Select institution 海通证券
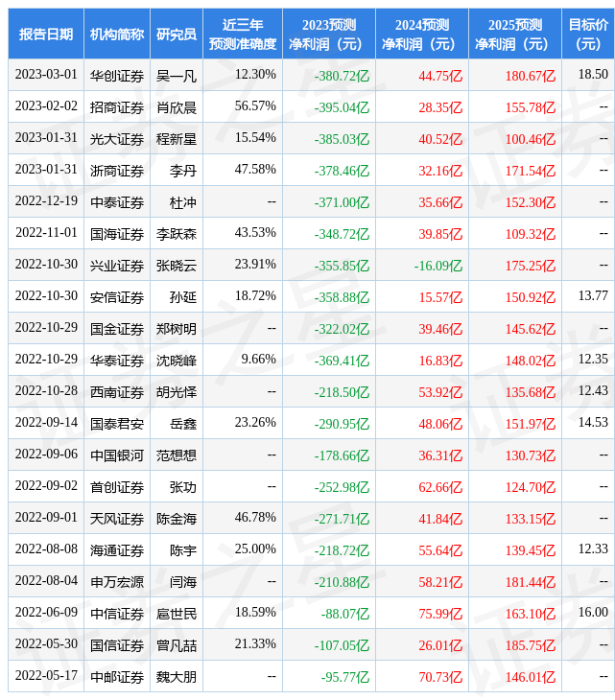 [x=116, y=551]
